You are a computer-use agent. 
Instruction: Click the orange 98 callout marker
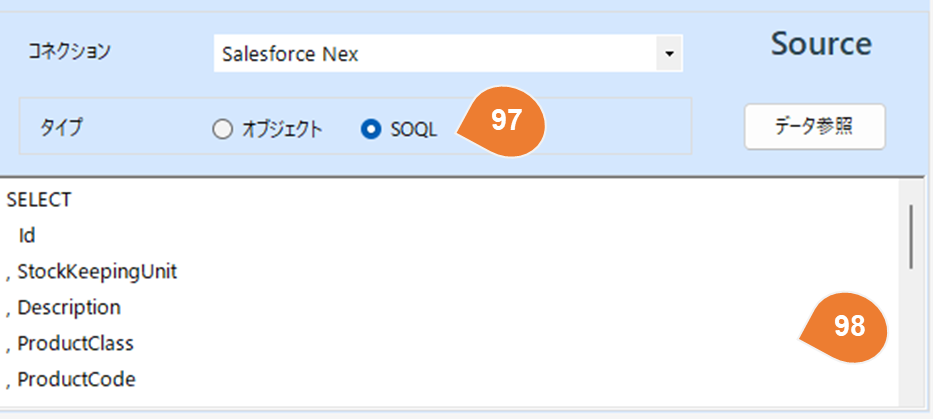pyautogui.click(x=848, y=327)
